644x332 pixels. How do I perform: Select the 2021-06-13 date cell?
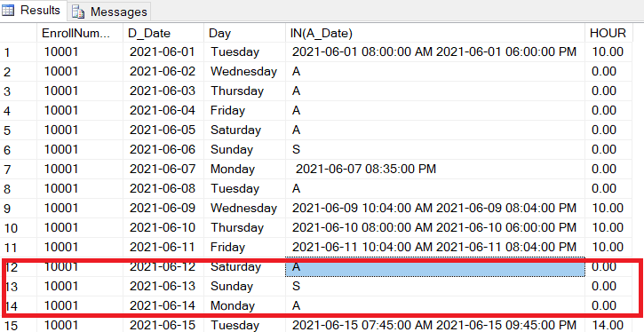coord(163,286)
